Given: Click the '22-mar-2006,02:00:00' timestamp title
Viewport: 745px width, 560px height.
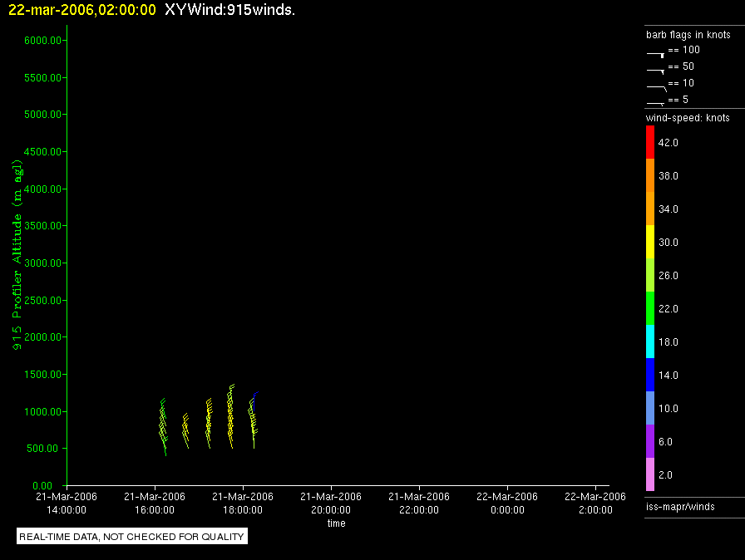Looking at the screenshot, I should point(82,10).
